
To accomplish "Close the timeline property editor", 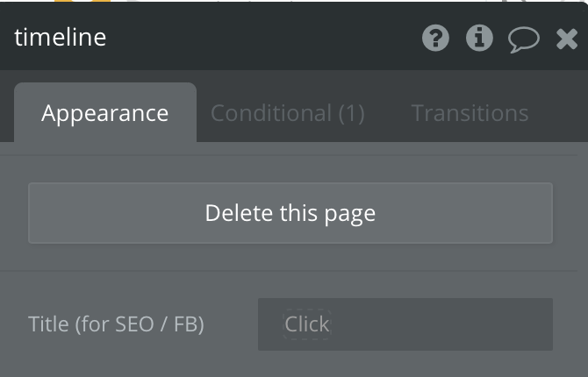I will point(567,39).
